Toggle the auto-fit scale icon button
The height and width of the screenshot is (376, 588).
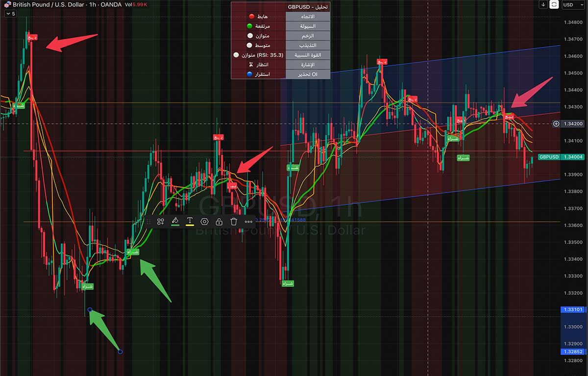click(x=554, y=4)
